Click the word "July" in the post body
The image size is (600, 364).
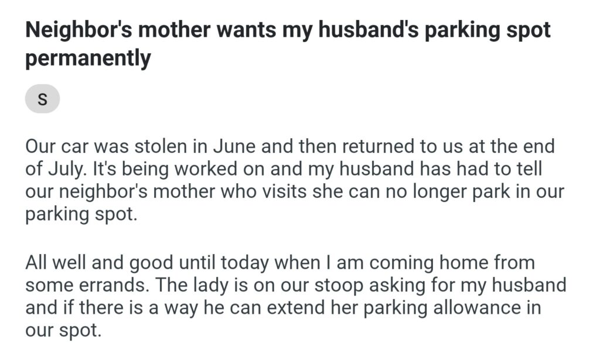[64, 169]
